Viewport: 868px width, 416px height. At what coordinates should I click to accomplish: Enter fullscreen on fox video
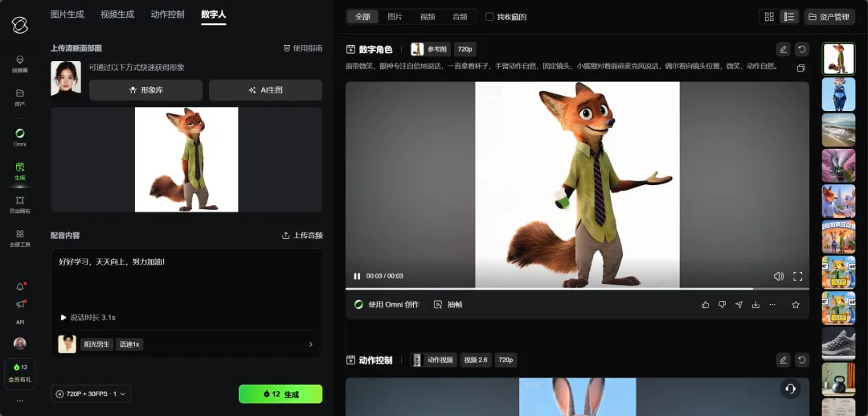[798, 276]
